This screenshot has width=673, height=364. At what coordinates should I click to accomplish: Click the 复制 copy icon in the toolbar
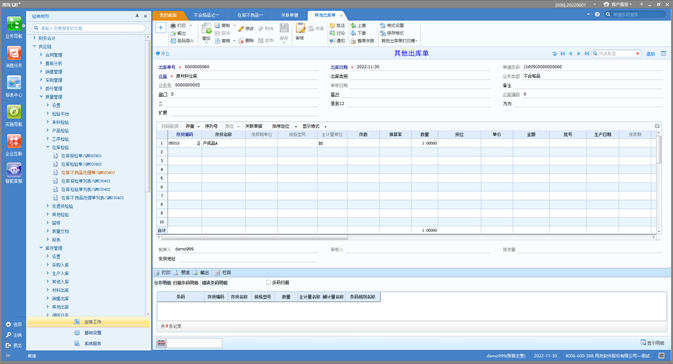[x=217, y=25]
